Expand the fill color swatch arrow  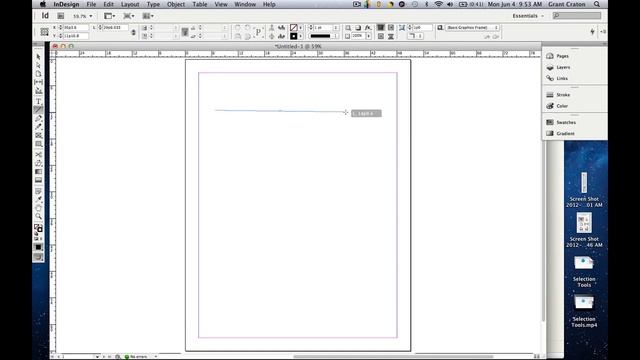point(301,27)
